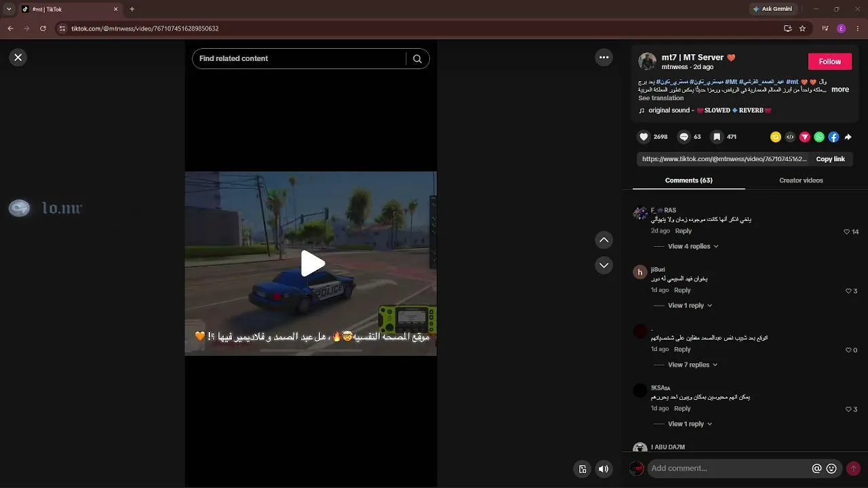The height and width of the screenshot is (488, 868).
Task: Focus the Find related content field
Action: click(298, 59)
